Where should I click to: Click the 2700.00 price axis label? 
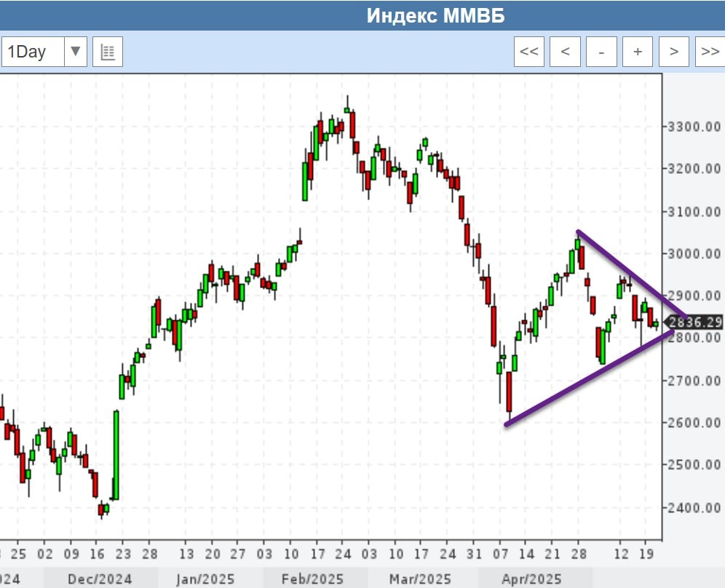[694, 381]
